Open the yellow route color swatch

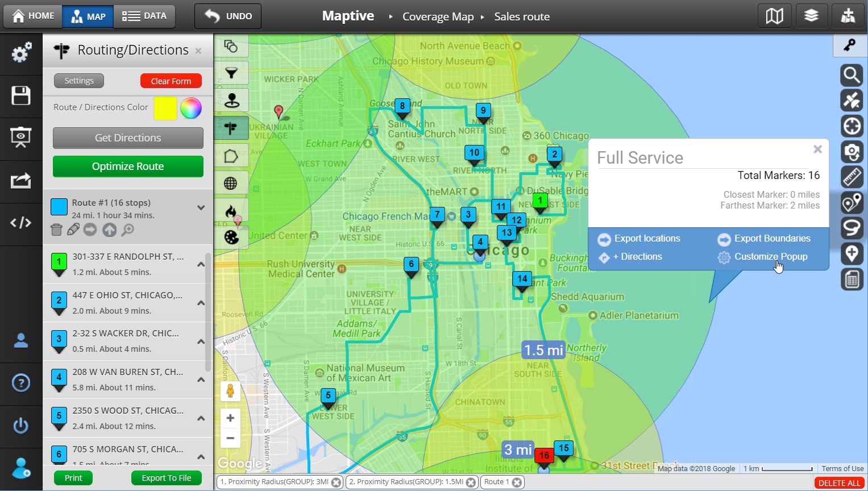point(165,108)
